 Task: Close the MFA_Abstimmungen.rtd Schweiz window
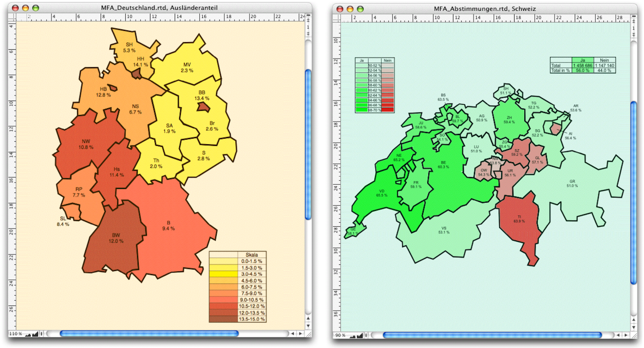pyautogui.click(x=340, y=9)
